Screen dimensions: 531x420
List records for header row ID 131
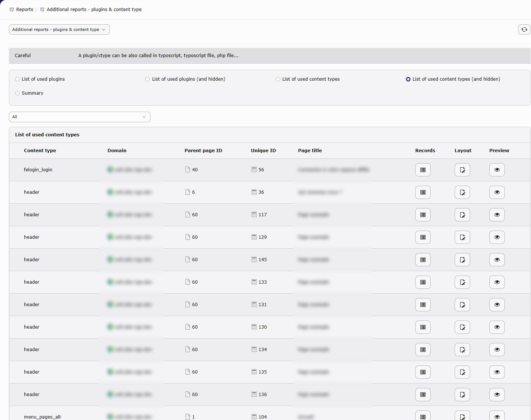point(423,305)
